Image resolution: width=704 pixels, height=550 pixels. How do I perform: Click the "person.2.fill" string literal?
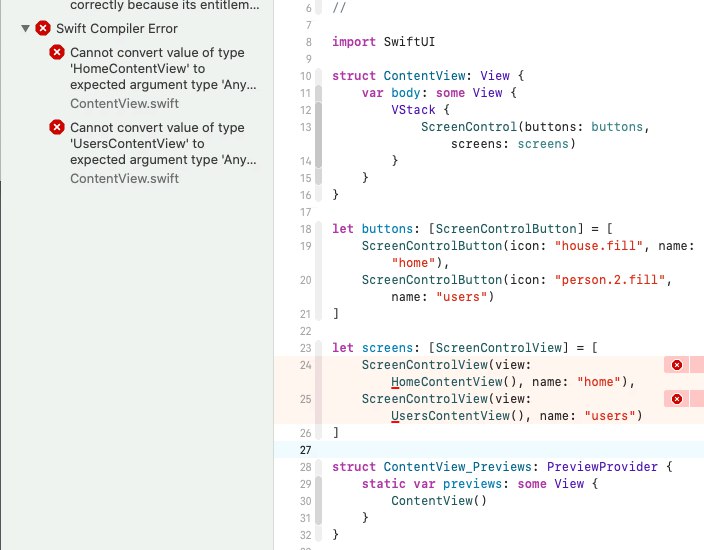(610, 280)
